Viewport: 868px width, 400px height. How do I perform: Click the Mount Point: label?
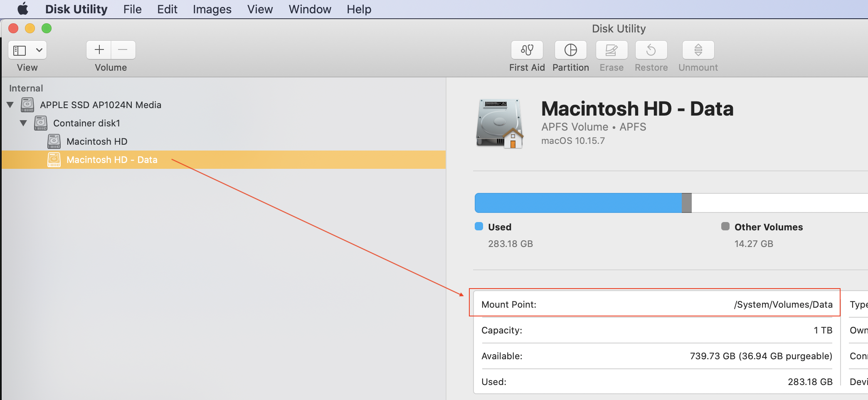coord(509,304)
